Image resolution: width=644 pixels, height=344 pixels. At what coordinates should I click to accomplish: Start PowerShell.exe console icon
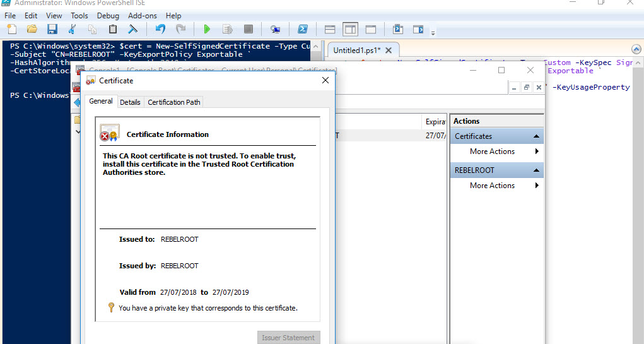tap(303, 29)
